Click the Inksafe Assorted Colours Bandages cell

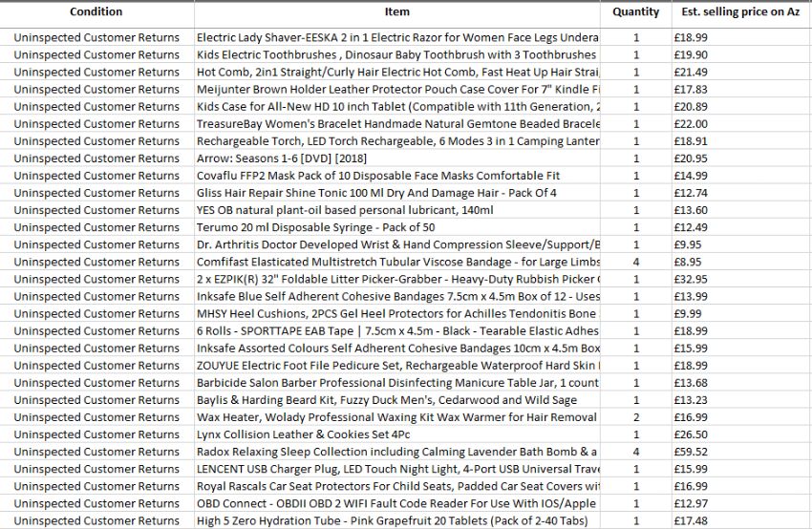click(397, 348)
